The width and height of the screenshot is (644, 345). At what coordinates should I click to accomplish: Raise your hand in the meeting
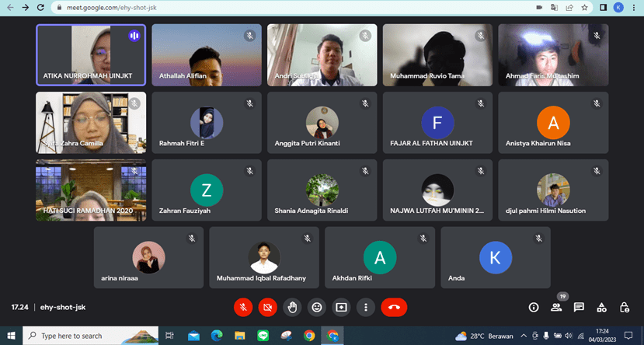click(x=292, y=307)
